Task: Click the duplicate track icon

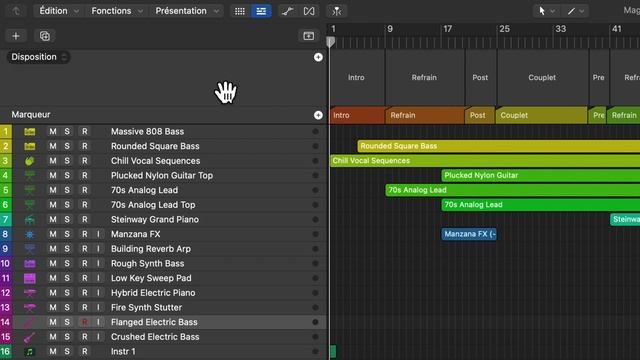Action: (x=44, y=36)
